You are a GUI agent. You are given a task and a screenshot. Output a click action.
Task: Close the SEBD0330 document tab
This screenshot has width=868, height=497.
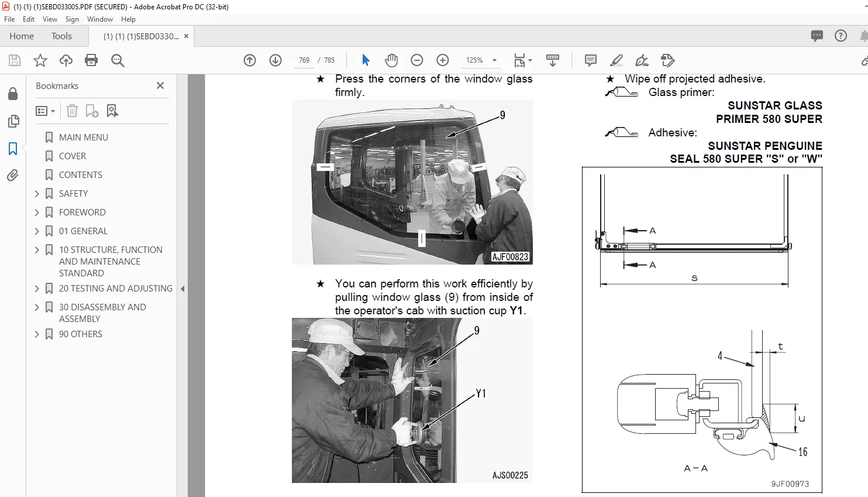pyautogui.click(x=186, y=36)
